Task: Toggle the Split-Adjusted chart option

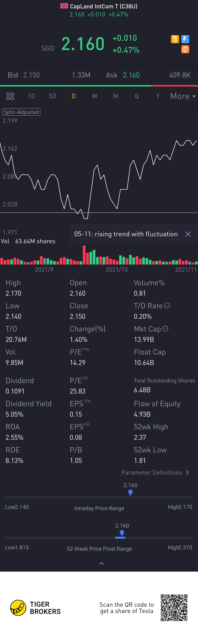Action: coord(21,112)
